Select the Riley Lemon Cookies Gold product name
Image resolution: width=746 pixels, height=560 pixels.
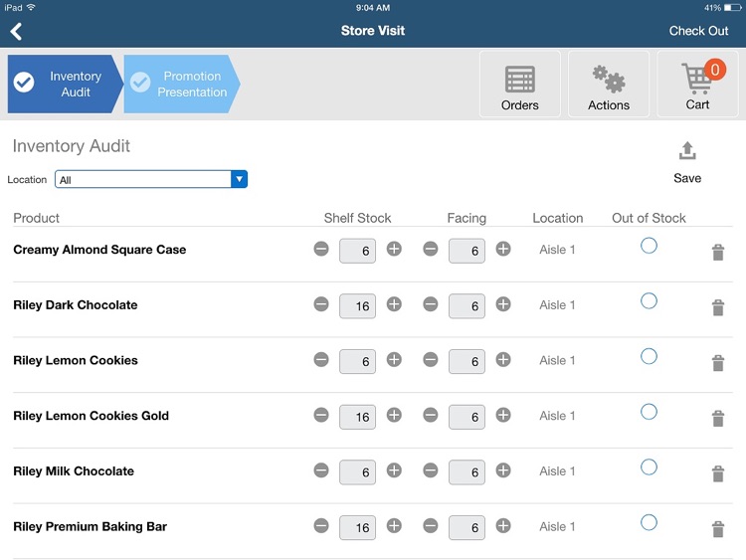91,416
